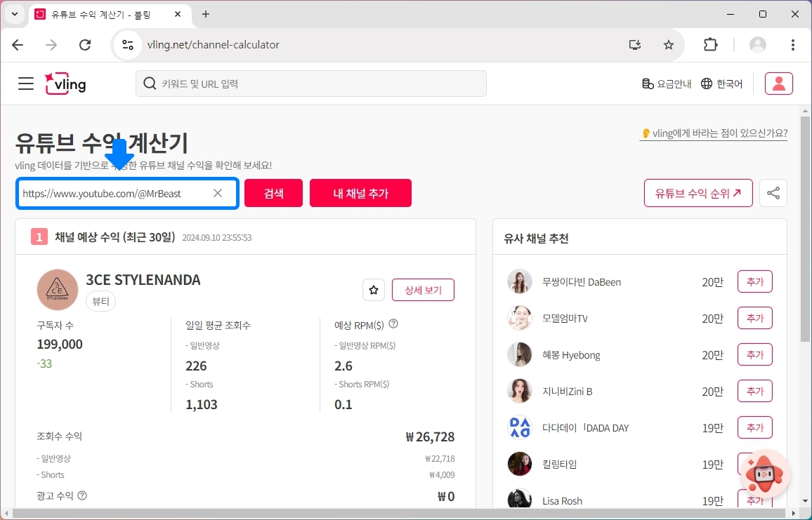Click 혜봉 Hyebong avatar

[x=519, y=354]
